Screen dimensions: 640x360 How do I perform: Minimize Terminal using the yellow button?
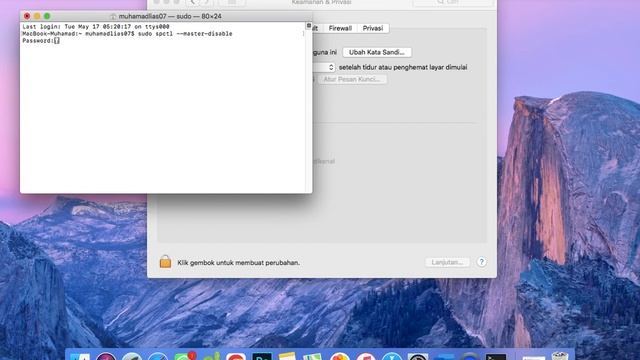click(x=37, y=16)
